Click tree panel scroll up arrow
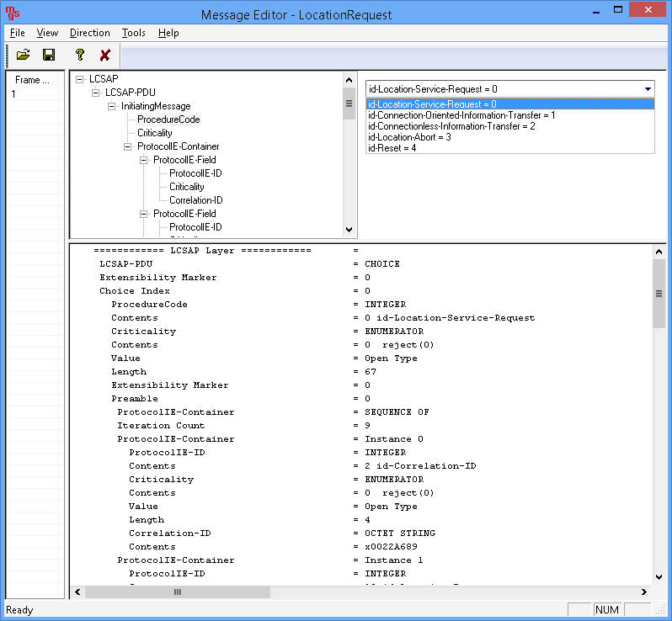672x621 pixels. coord(349,80)
